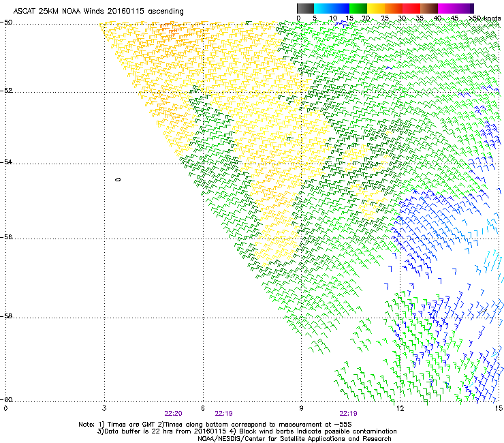The width and height of the screenshot is (504, 443).
Task: Click the '-50' latitude axis label
Action: [6, 22]
